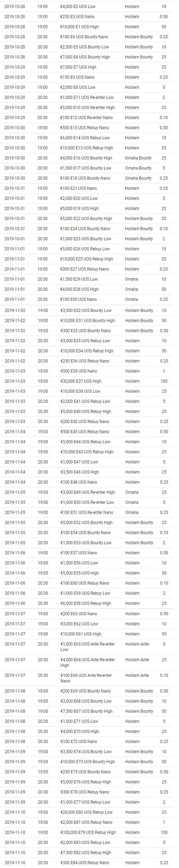Select €5,000 E10 UOS Re-enter High event
Image resolution: width=179 pixels, height=868 pixels.
click(87, 108)
